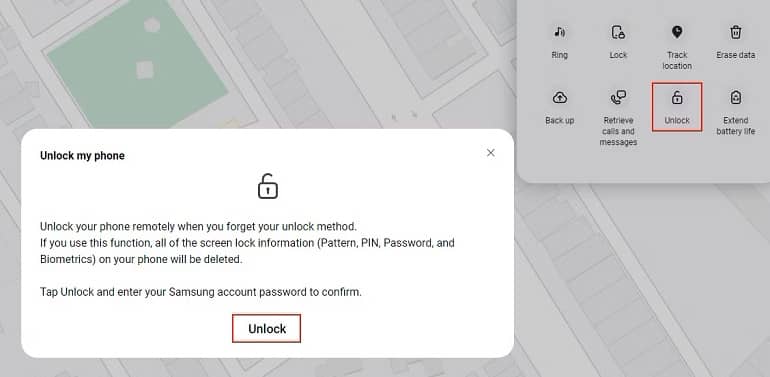770x377 pixels.
Task: Open Track location pin icon
Action: (x=677, y=32)
